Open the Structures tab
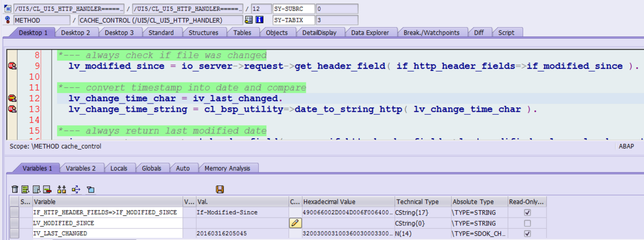The width and height of the screenshot is (644, 240). point(204,32)
